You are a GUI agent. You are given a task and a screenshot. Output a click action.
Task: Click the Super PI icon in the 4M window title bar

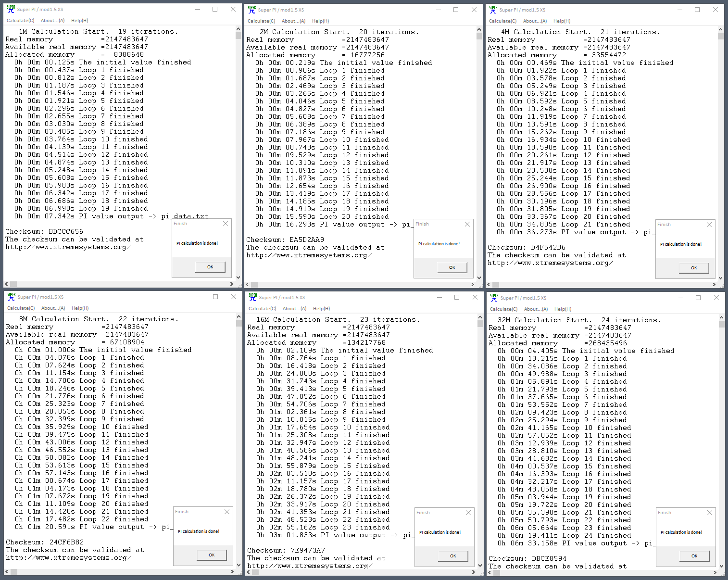[x=493, y=9]
